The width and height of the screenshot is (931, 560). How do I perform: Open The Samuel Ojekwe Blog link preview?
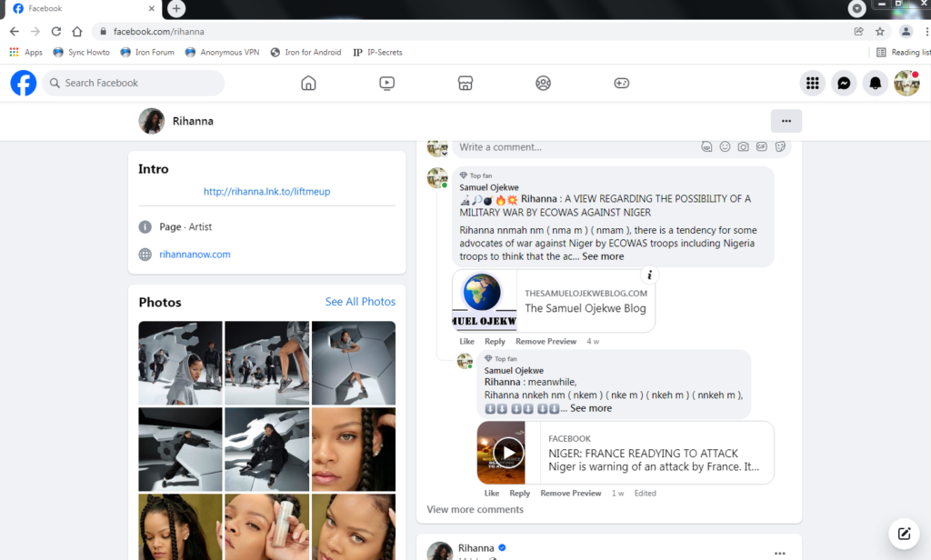tap(554, 301)
